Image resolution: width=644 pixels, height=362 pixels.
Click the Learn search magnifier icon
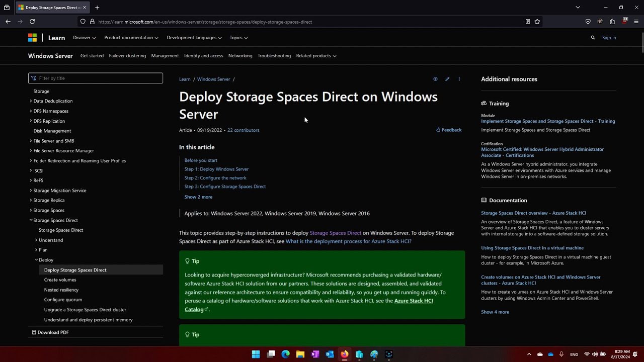(593, 38)
